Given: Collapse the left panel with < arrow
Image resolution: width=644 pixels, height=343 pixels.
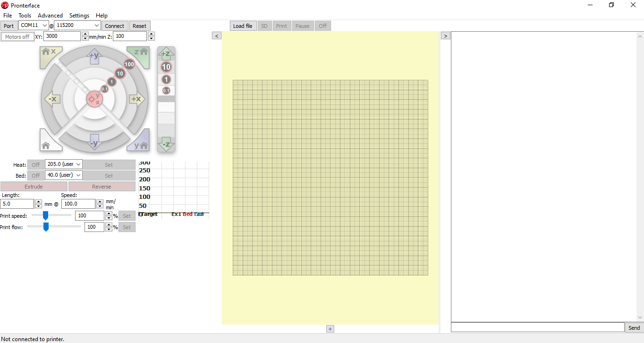Looking at the screenshot, I should (216, 35).
